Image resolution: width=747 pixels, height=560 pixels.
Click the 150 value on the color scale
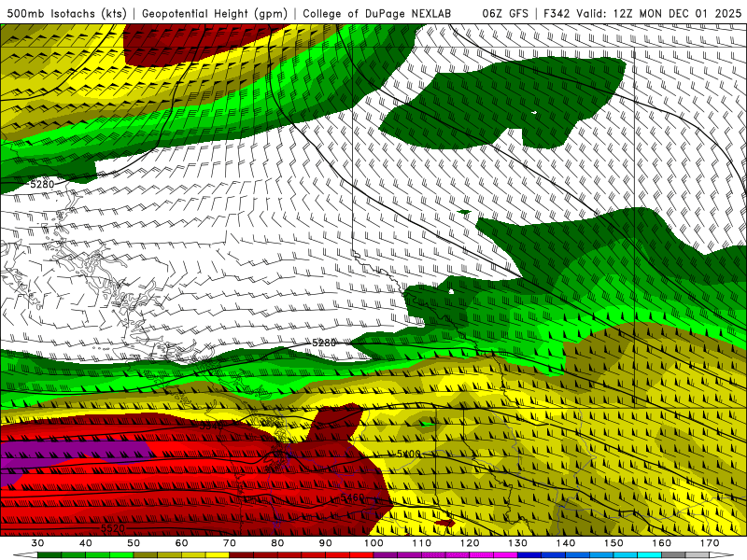(x=613, y=543)
